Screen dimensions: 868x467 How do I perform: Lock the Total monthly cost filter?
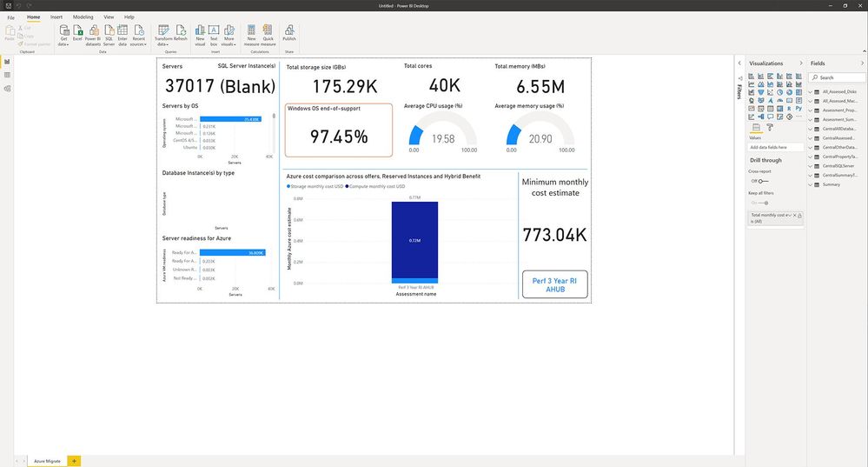click(800, 215)
